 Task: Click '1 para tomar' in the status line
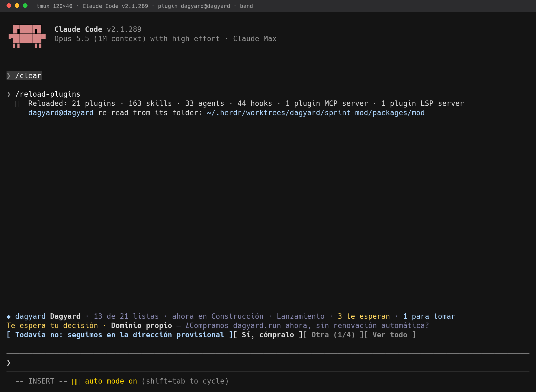(x=429, y=316)
